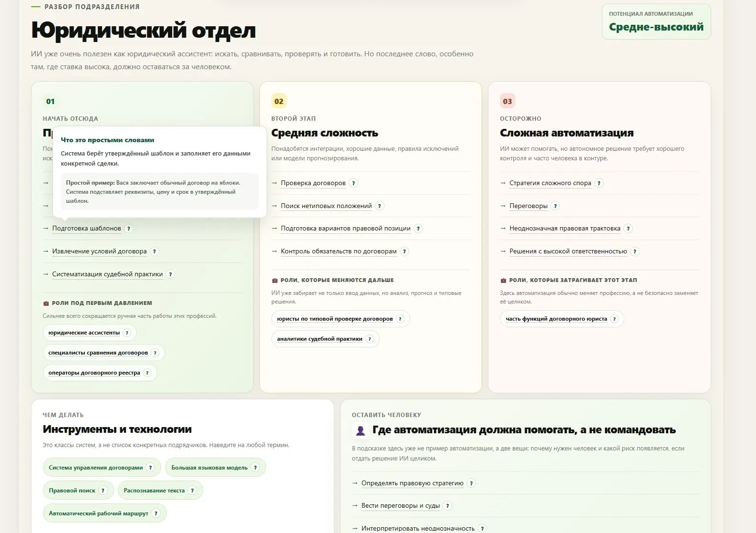Open the help icon in Большая языковая модель chip
The width and height of the screenshot is (756, 533).
pyautogui.click(x=256, y=468)
